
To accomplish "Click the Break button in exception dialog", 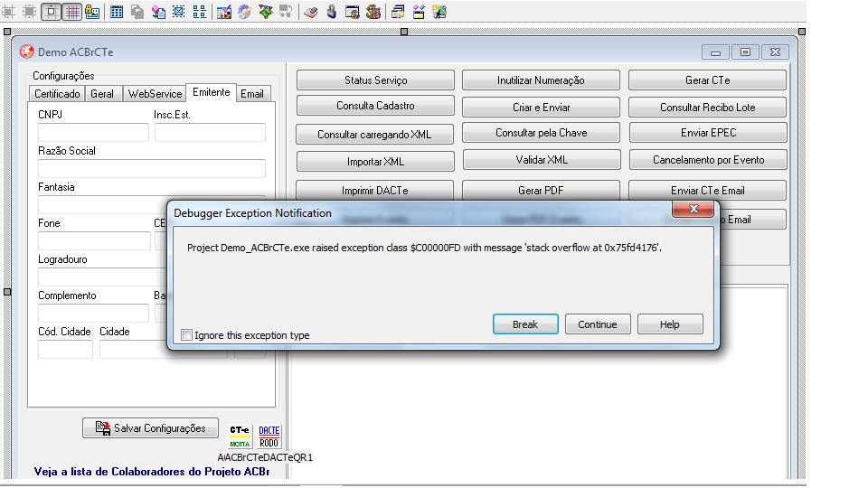I will [525, 324].
